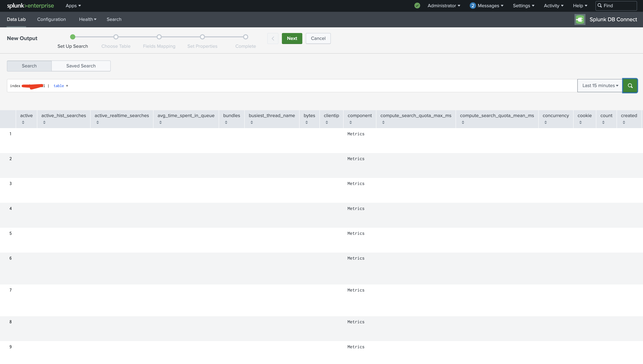Click the Splunk DB Connect plug icon
This screenshot has width=643, height=364.
580,19
